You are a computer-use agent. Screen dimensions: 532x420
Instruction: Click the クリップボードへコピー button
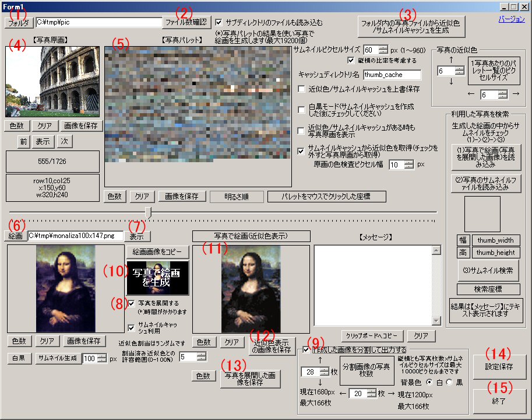[372, 336]
